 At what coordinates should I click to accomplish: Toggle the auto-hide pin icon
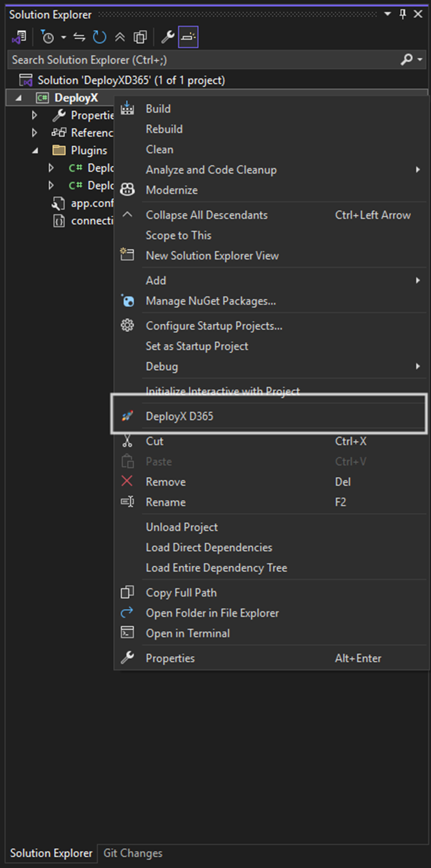(x=403, y=14)
